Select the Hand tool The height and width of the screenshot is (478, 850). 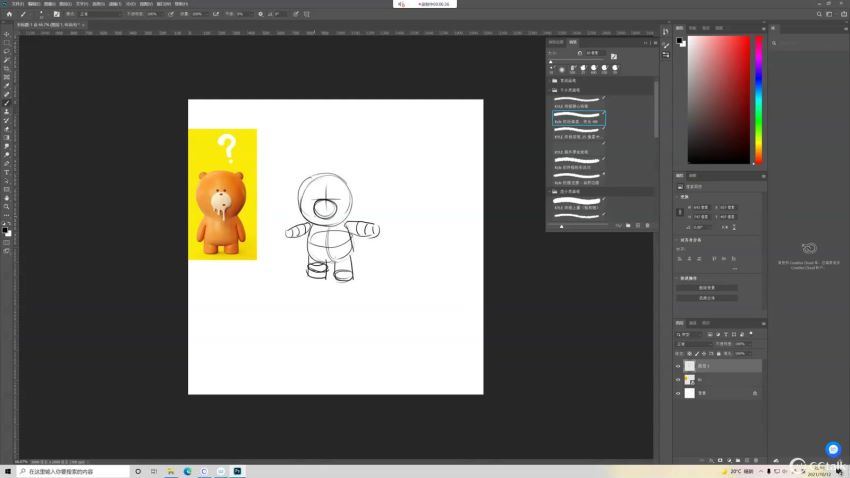pos(7,198)
